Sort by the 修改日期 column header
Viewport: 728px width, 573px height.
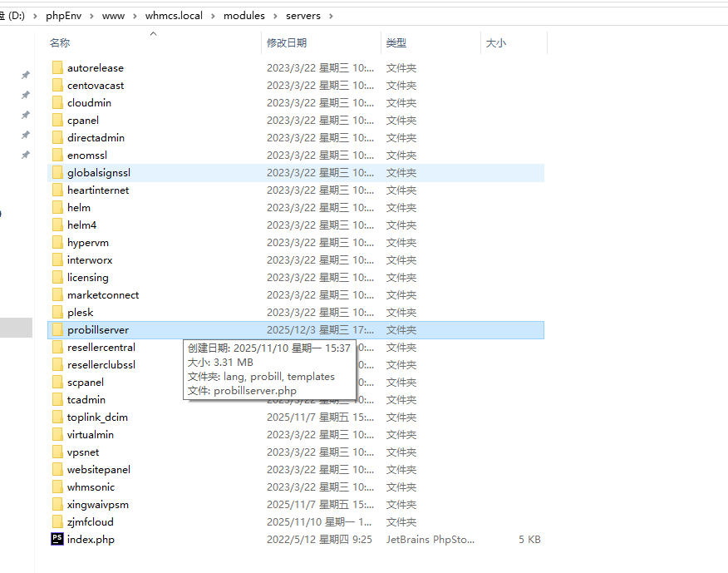tap(287, 43)
